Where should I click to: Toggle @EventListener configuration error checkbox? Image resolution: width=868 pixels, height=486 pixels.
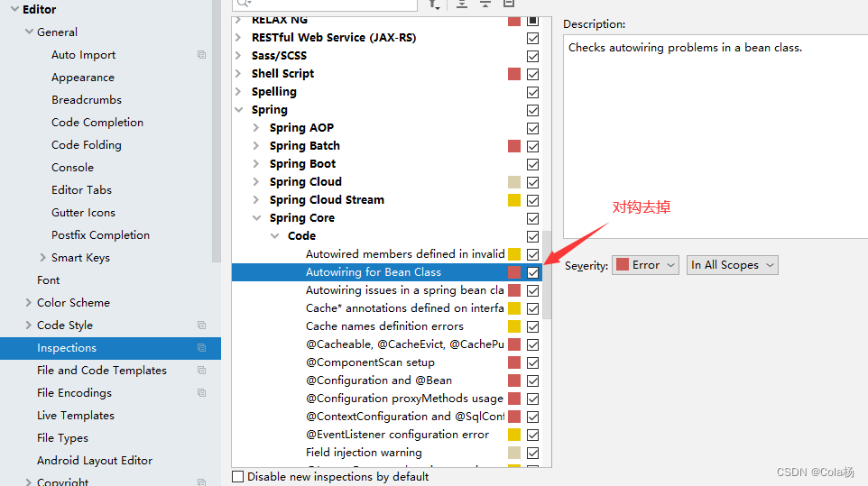pyautogui.click(x=532, y=436)
